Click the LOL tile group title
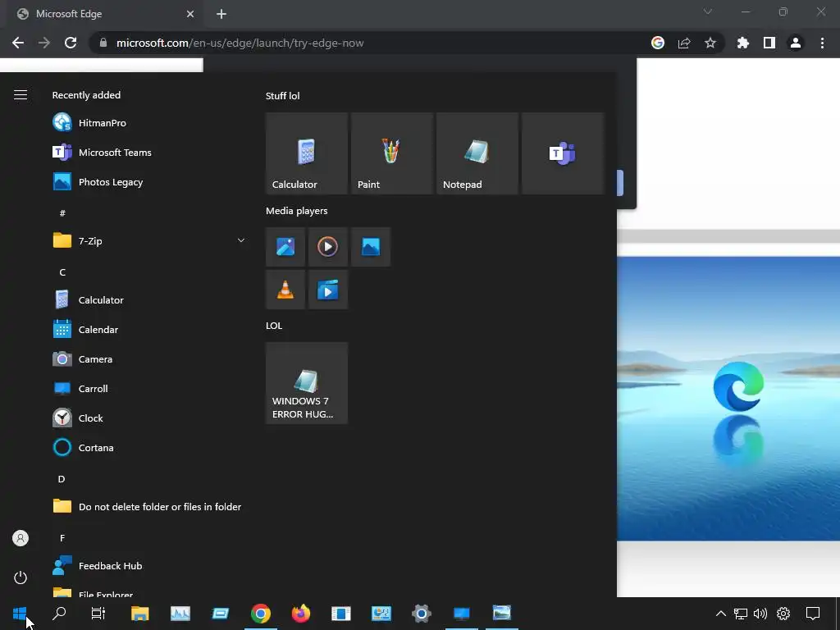The image size is (840, 630). 274,326
